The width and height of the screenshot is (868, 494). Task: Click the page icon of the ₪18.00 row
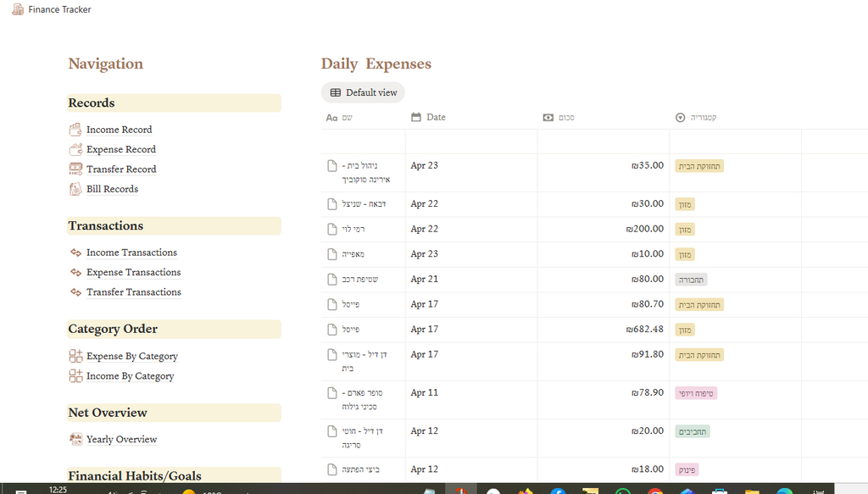pyautogui.click(x=332, y=469)
